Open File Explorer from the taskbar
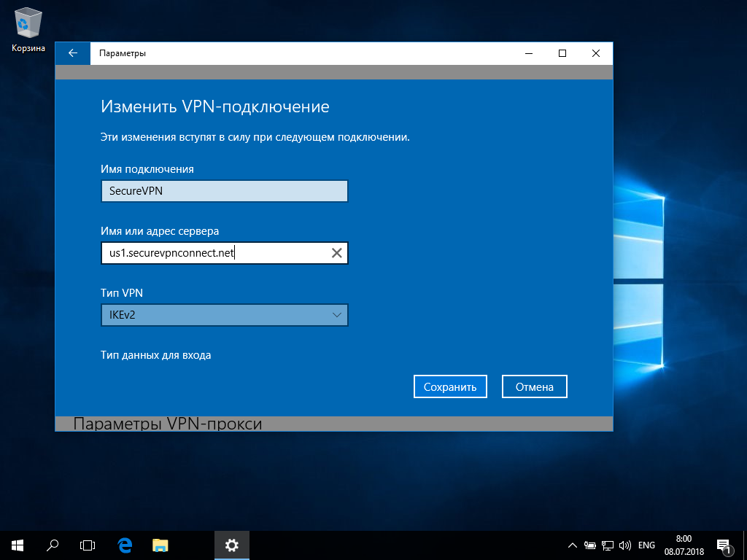Viewport: 747px width, 560px height. (160, 545)
